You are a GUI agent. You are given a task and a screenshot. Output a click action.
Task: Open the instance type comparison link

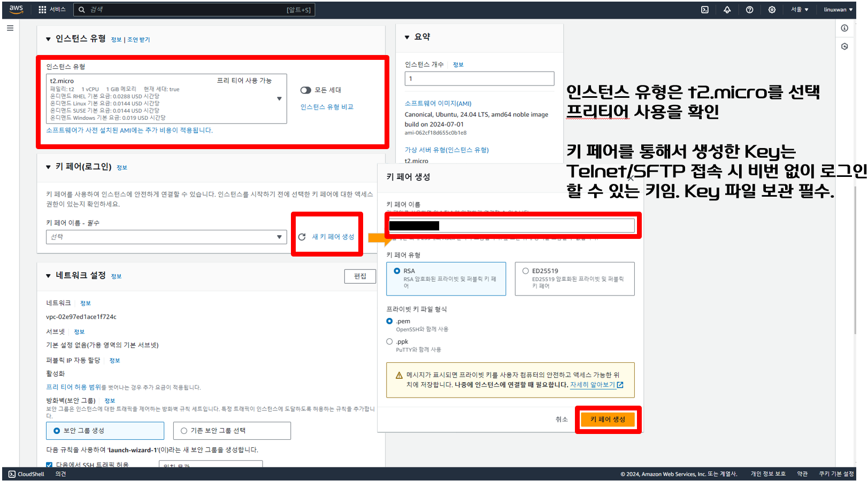tap(327, 107)
